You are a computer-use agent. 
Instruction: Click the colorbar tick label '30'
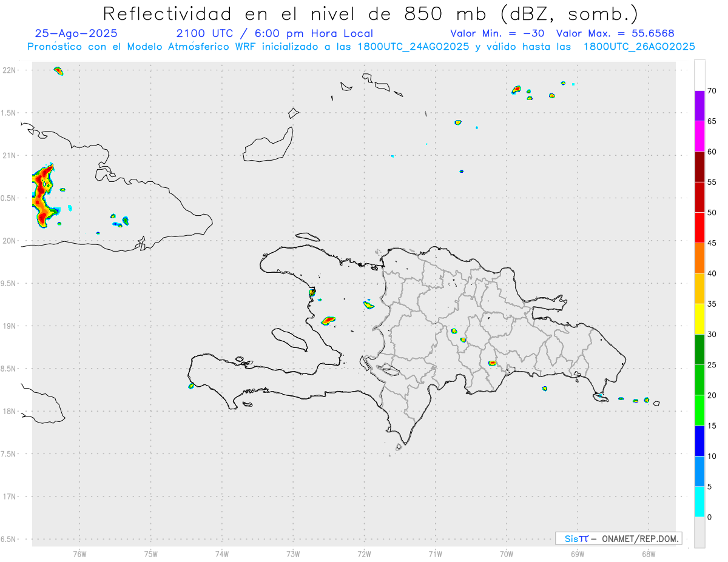(712, 335)
